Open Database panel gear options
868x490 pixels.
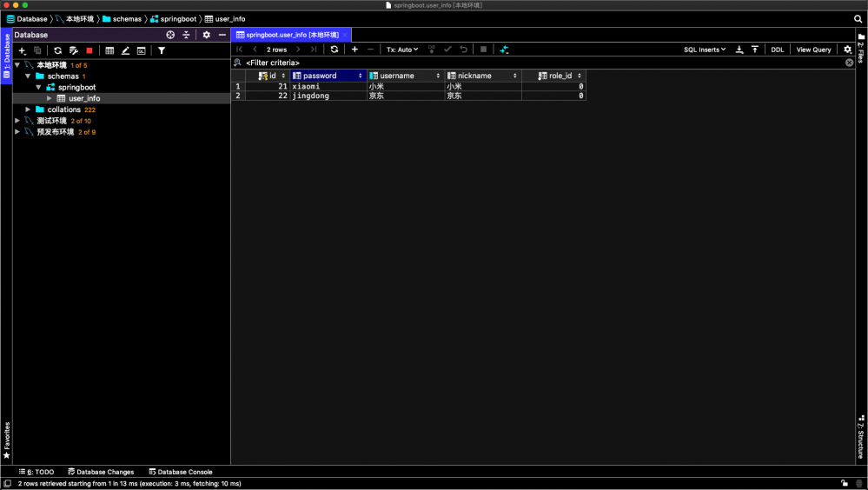(x=207, y=35)
